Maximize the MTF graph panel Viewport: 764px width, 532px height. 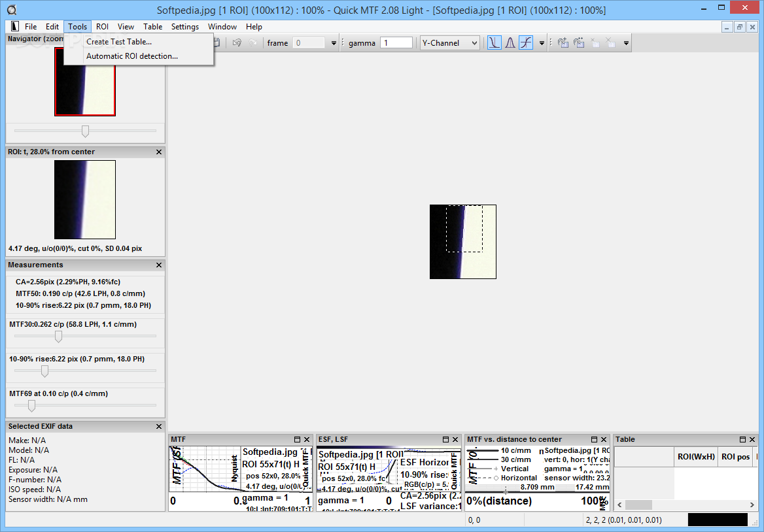[297, 439]
